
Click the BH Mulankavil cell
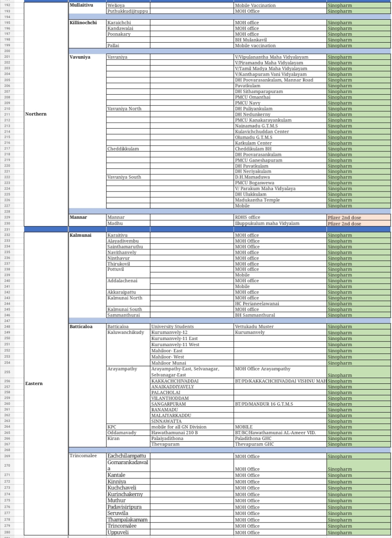tap(280, 40)
